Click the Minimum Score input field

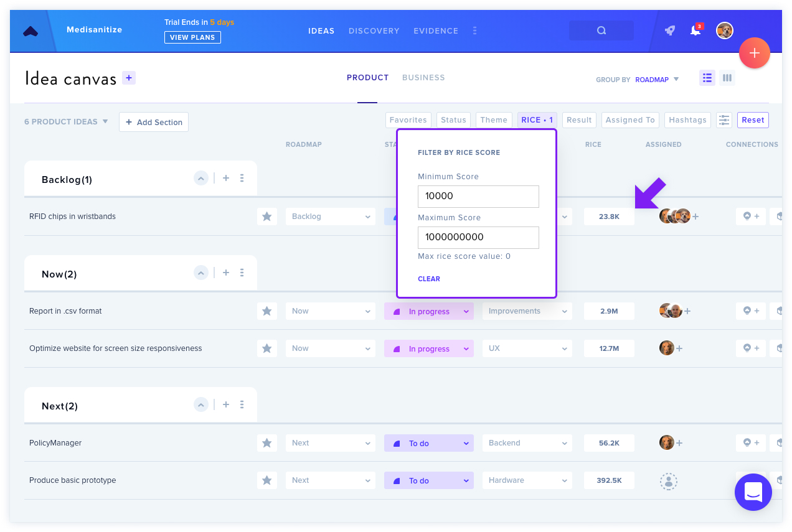(478, 196)
